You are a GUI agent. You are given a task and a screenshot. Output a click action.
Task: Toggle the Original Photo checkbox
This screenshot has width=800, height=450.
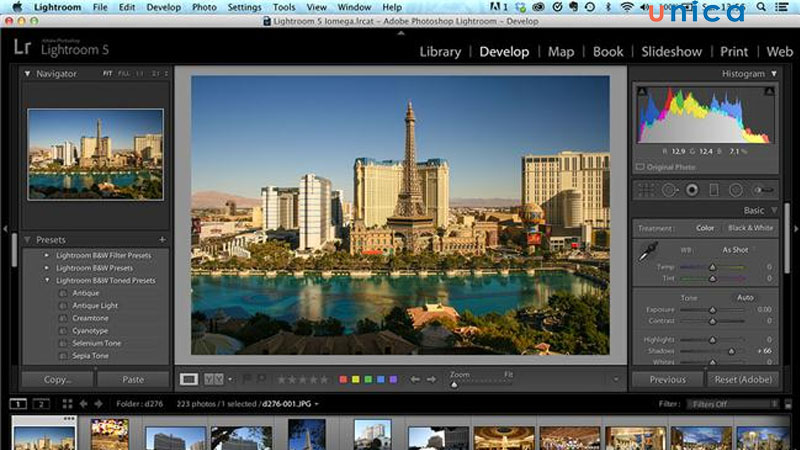point(640,167)
